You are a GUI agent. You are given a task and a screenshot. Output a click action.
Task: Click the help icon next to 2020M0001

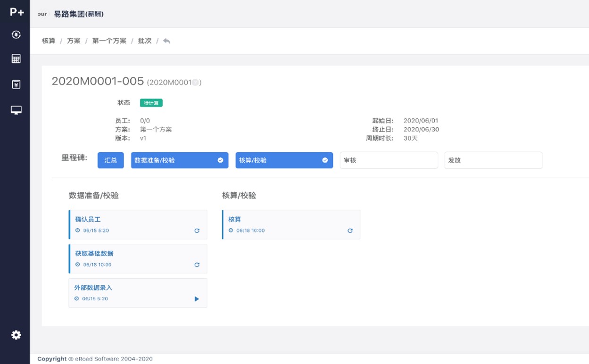pyautogui.click(x=195, y=83)
